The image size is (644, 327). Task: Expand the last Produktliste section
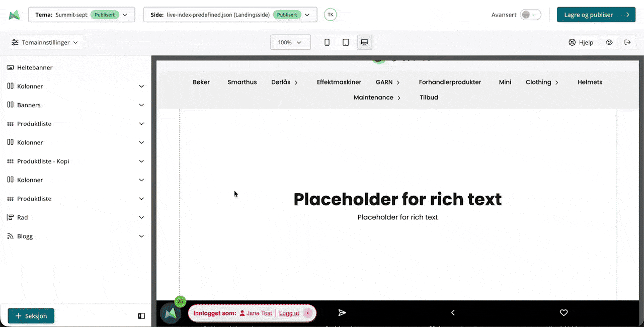141,199
